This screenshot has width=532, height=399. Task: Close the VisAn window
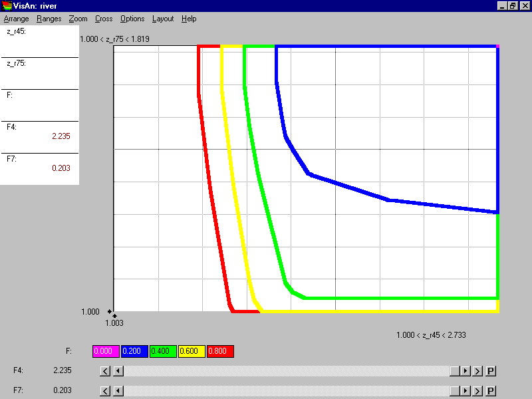point(525,6)
